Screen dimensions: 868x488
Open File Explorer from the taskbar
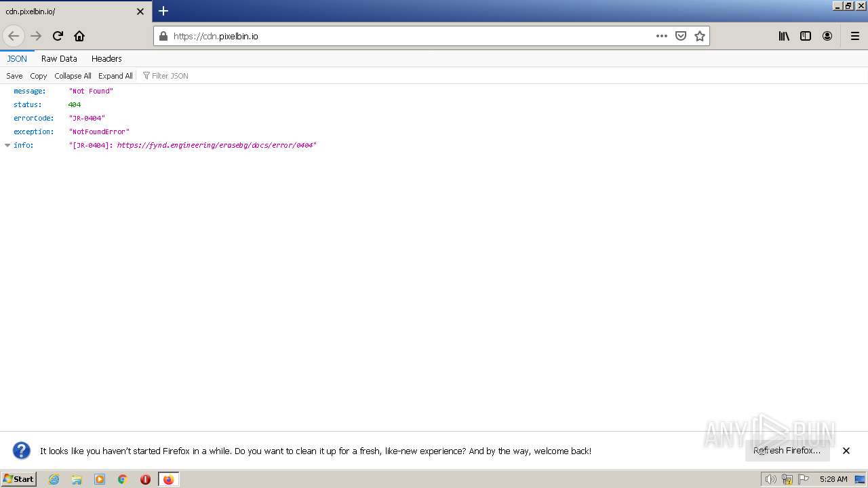click(77, 479)
